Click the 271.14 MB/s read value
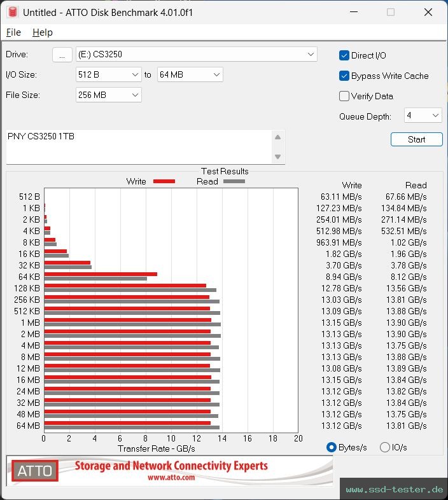This screenshot has height=500, width=448. coord(403,219)
